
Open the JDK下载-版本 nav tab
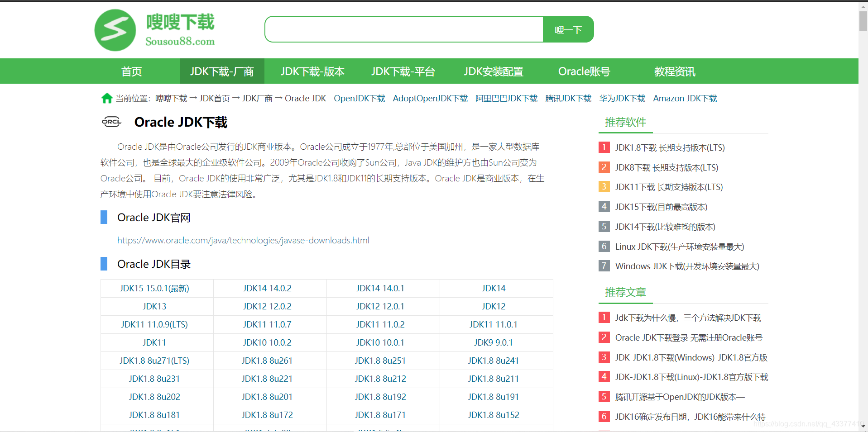(312, 71)
